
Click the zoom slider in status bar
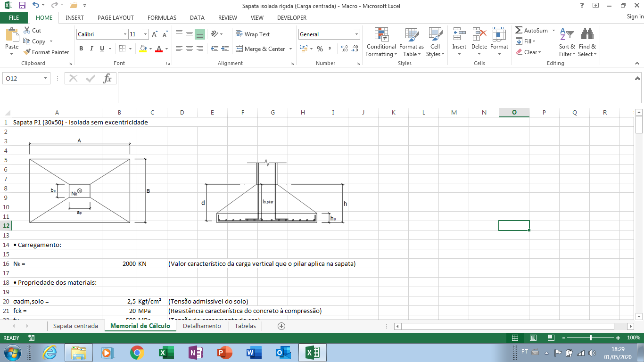(591, 338)
